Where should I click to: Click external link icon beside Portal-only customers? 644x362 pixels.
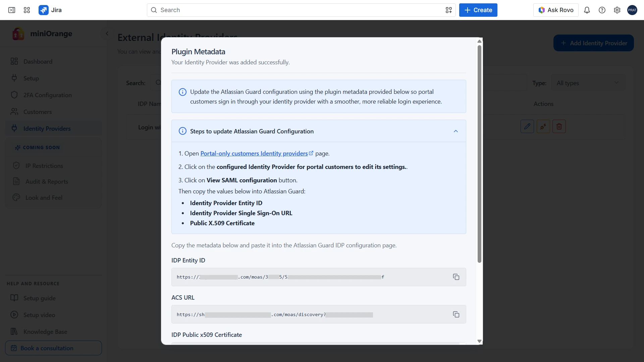point(311,153)
